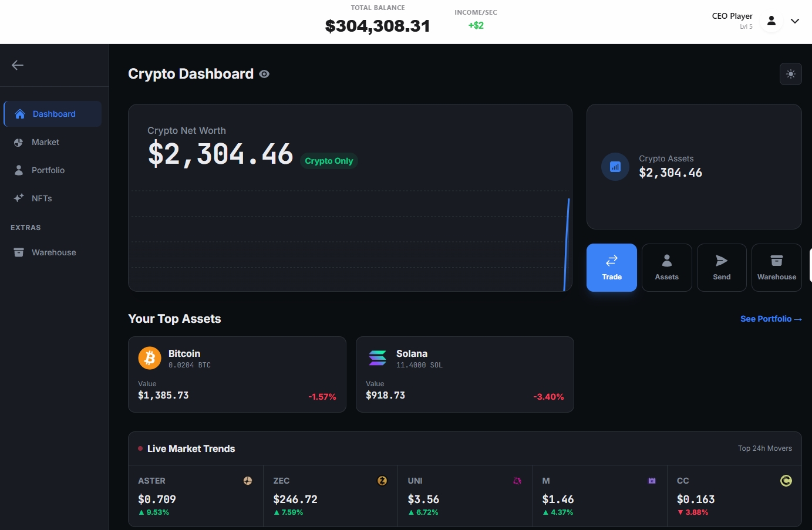Viewport: 812px width, 530px height.
Task: Select the ZEC coin icon
Action: [382, 481]
